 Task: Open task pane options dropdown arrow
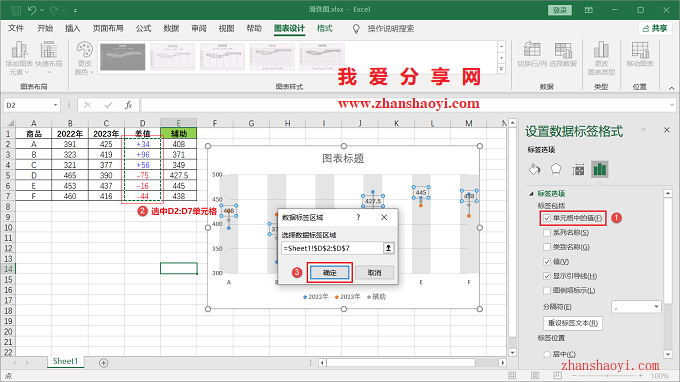point(644,130)
